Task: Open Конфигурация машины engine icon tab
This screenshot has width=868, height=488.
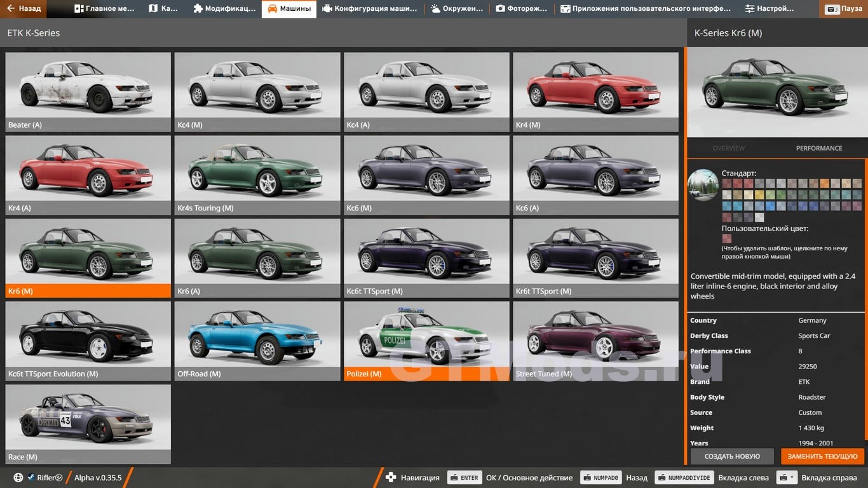Action: (327, 9)
